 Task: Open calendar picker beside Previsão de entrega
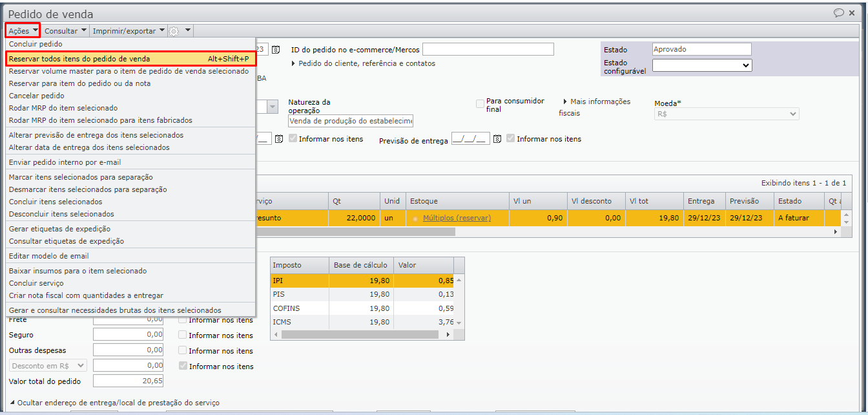(497, 139)
